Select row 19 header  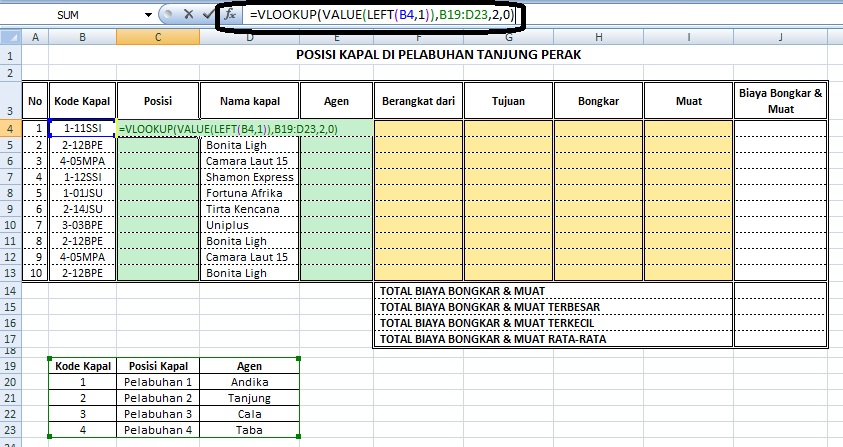(10, 366)
